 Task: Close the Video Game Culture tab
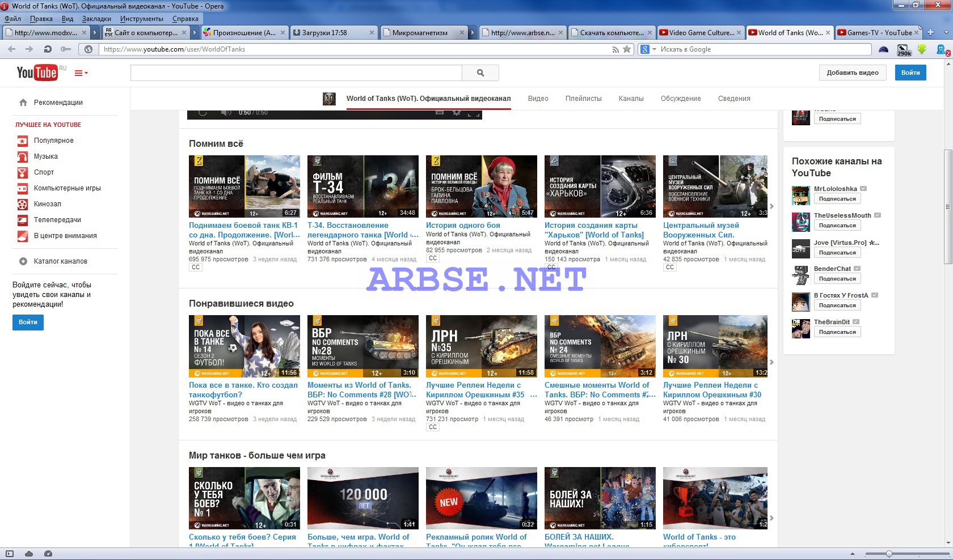[x=740, y=33]
